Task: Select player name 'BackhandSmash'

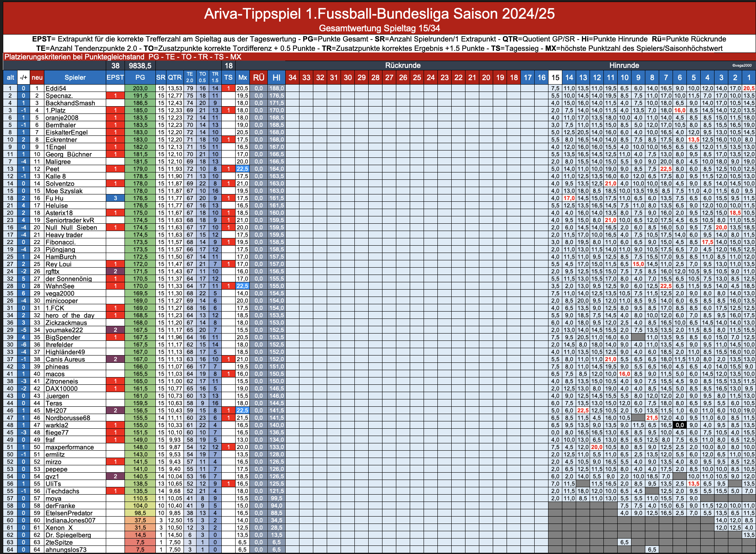Action: (x=70, y=103)
